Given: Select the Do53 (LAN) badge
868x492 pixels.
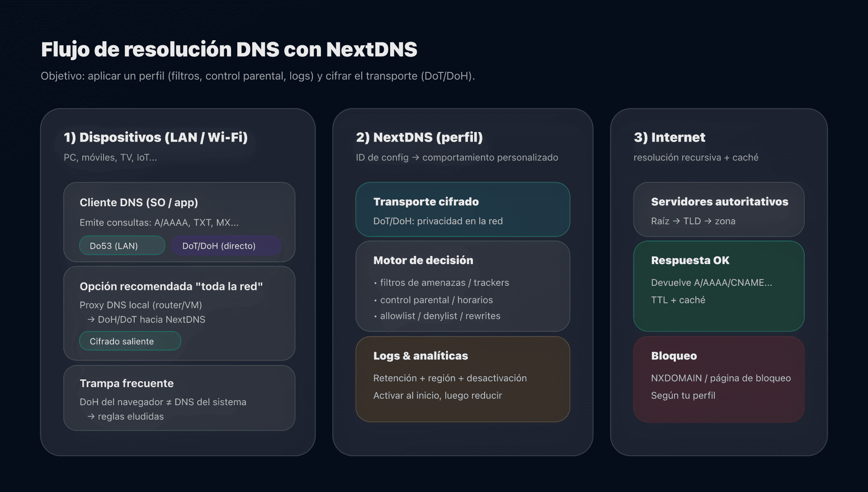Looking at the screenshot, I should pyautogui.click(x=122, y=245).
